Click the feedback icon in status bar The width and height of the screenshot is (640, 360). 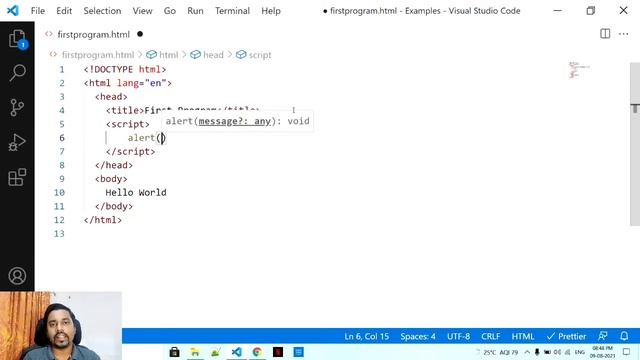pyautogui.click(x=602, y=336)
